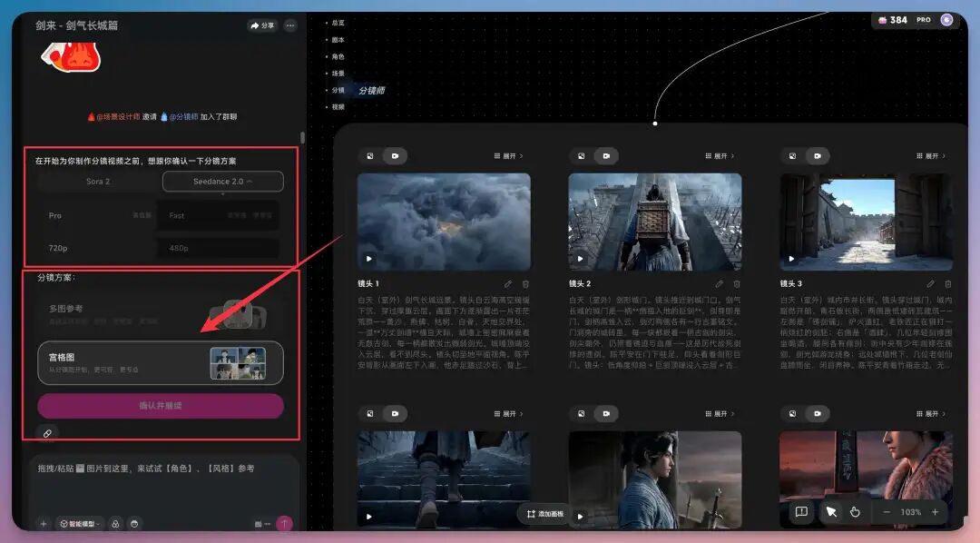Go to 视频 in the outline nav
The width and height of the screenshot is (980, 543).
click(338, 107)
